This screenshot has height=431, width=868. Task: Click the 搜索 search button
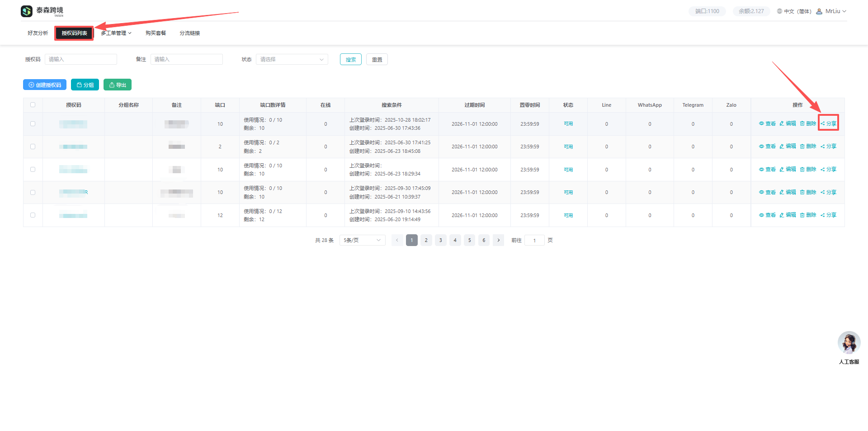[350, 60]
